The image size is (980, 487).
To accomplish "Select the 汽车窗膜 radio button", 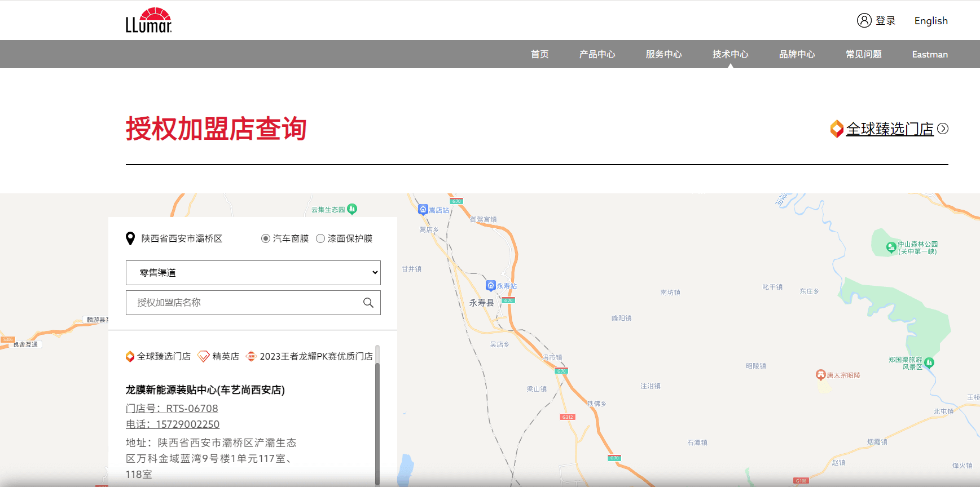I will click(265, 238).
